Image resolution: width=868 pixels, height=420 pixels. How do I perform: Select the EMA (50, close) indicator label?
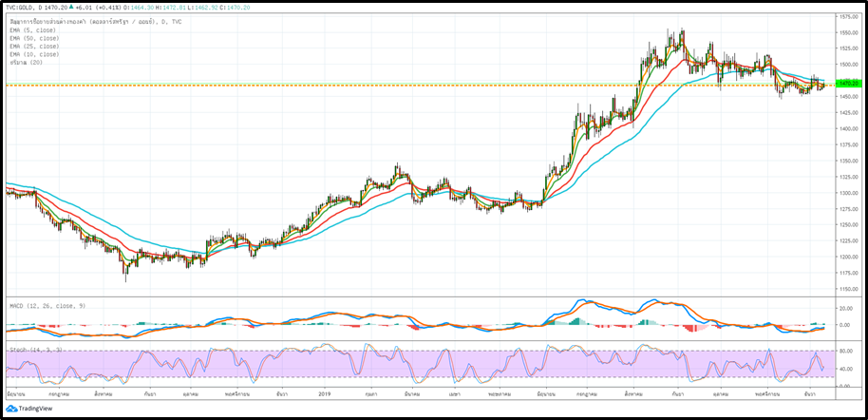click(36, 38)
